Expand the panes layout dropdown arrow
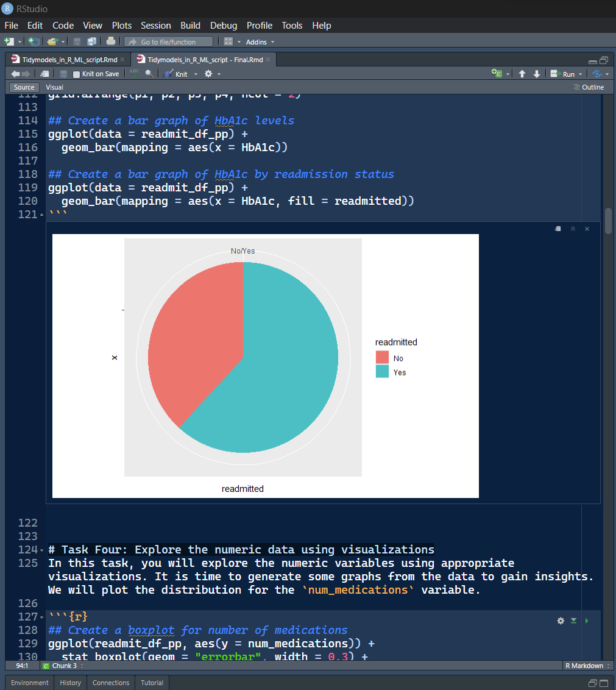 tap(239, 42)
